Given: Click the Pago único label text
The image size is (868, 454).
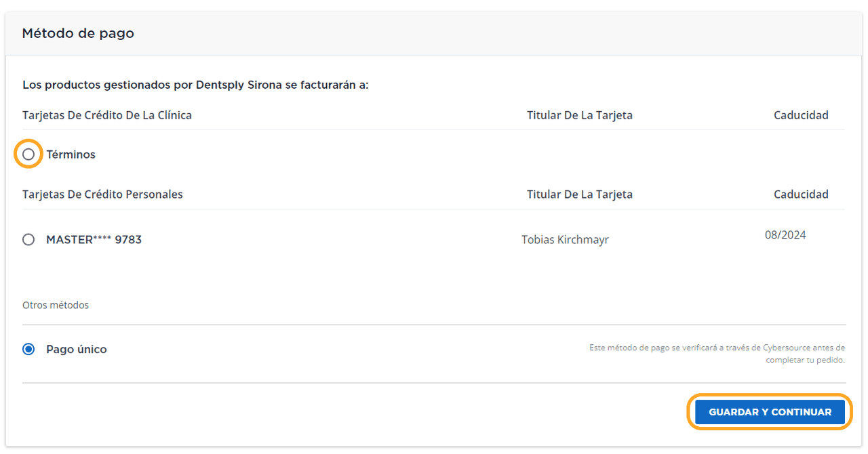Looking at the screenshot, I should pyautogui.click(x=76, y=350).
